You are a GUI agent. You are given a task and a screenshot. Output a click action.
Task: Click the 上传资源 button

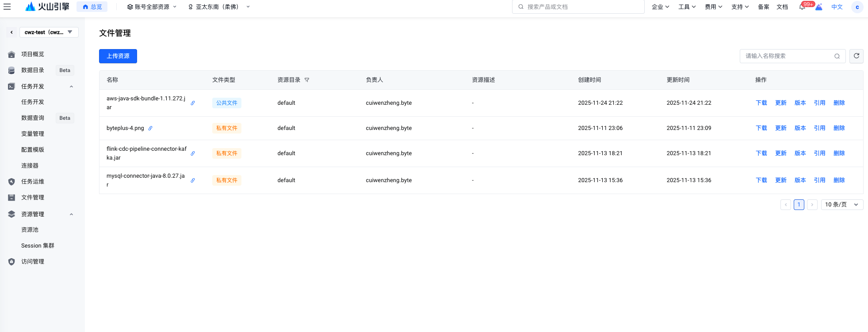pos(118,56)
